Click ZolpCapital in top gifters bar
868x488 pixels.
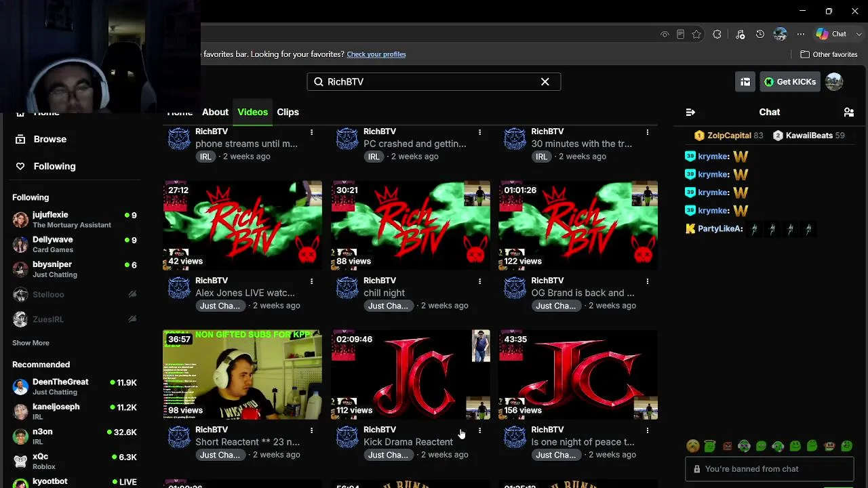pyautogui.click(x=729, y=136)
